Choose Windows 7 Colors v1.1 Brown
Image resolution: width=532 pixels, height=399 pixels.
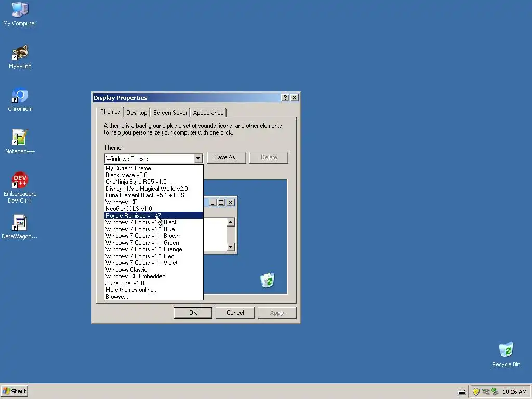pos(154,236)
